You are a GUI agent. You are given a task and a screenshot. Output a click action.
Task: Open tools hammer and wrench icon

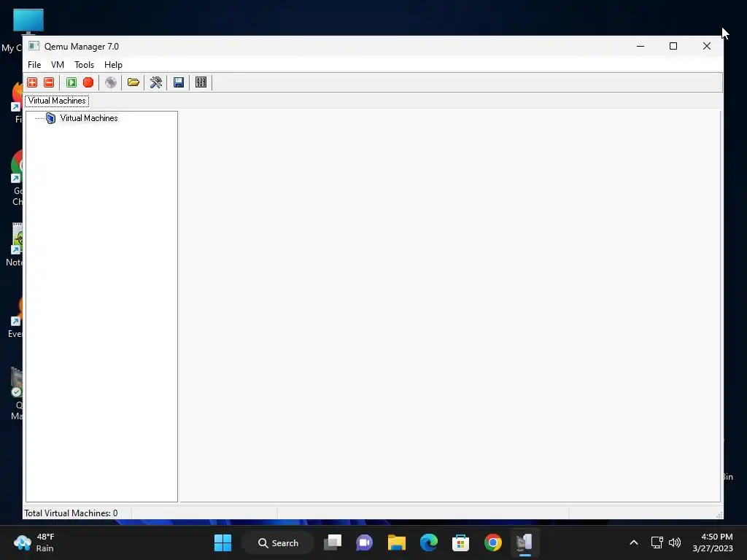(x=156, y=82)
